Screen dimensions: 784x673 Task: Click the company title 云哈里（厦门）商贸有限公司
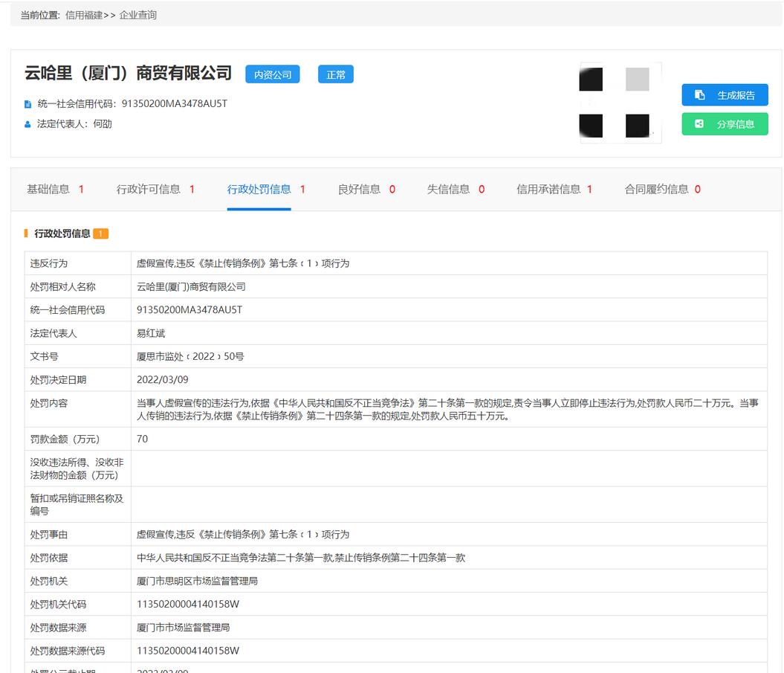click(129, 73)
